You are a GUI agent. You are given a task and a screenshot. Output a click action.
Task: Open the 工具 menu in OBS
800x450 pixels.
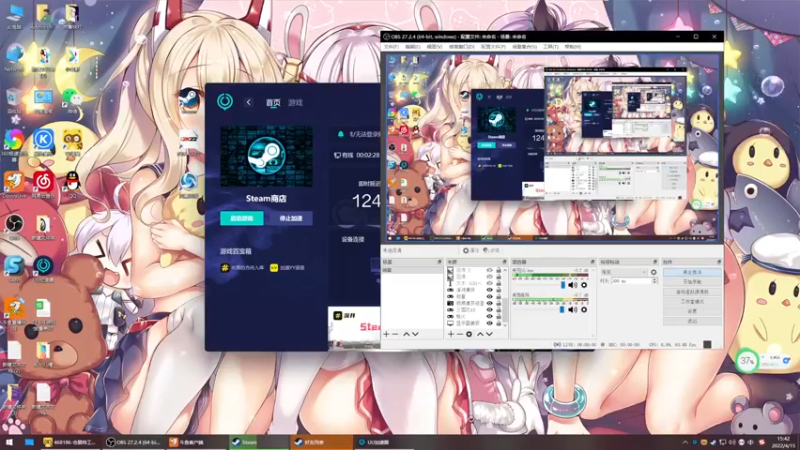(551, 46)
